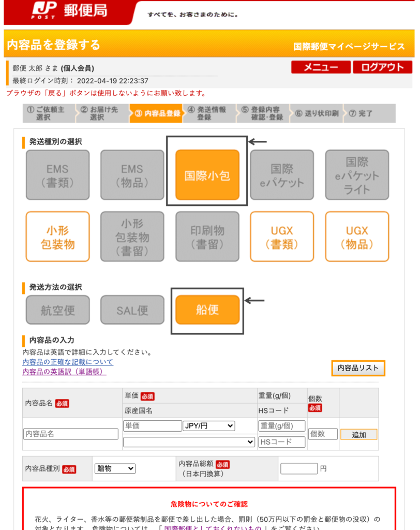Open the JPY/円 currency dropdown
This screenshot has width=420, height=530.
(209, 426)
